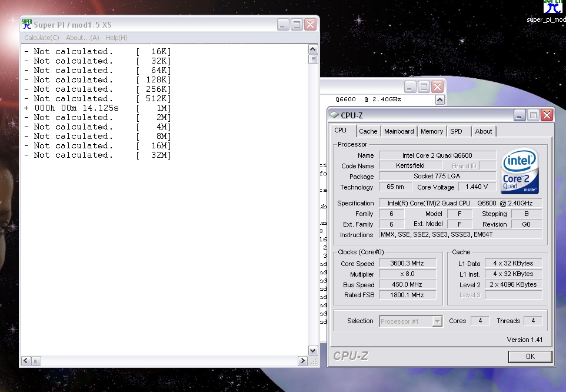Viewport: 566px width, 392px height.
Task: Click the Code Name field Kentsfield
Action: pos(411,165)
